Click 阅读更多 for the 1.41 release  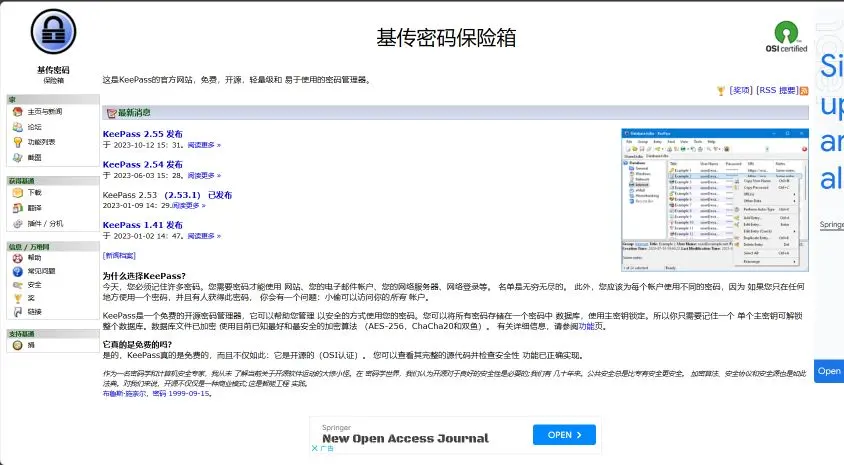(x=204, y=236)
